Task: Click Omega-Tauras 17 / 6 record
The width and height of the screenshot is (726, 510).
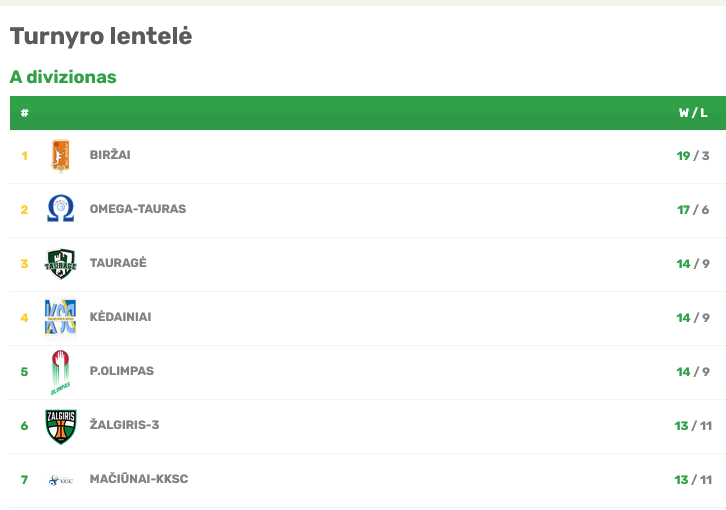Action: [693, 210]
